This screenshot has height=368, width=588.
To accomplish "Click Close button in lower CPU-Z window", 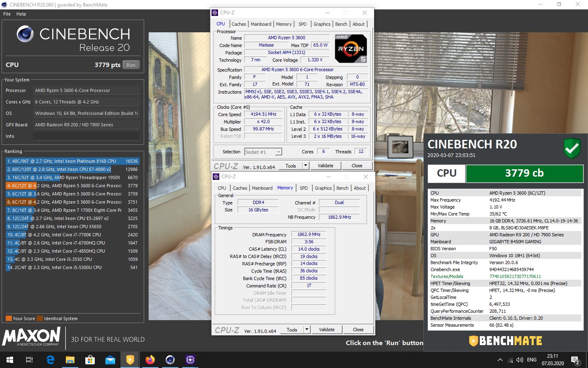I will click(358, 330).
